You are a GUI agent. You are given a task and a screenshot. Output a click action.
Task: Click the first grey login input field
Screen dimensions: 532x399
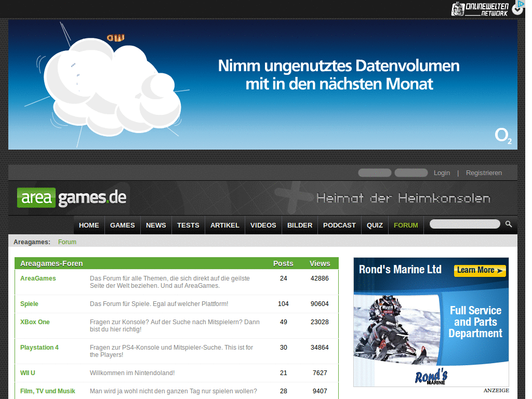click(375, 172)
